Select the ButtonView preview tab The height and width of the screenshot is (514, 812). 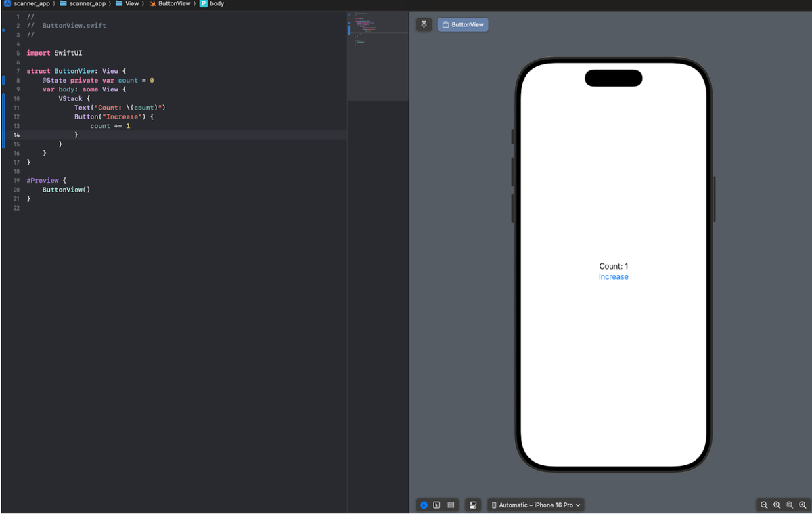463,24
